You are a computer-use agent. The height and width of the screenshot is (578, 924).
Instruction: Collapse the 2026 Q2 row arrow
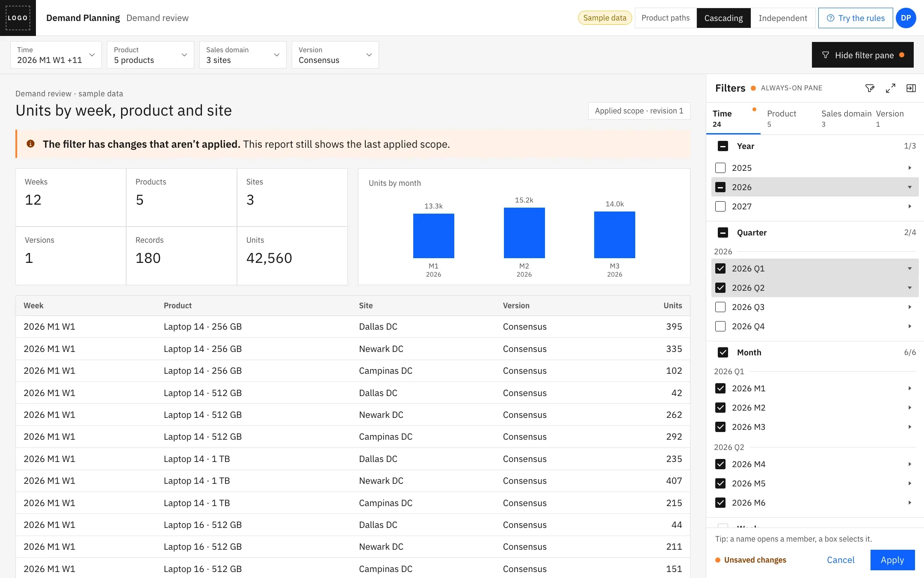click(x=910, y=288)
